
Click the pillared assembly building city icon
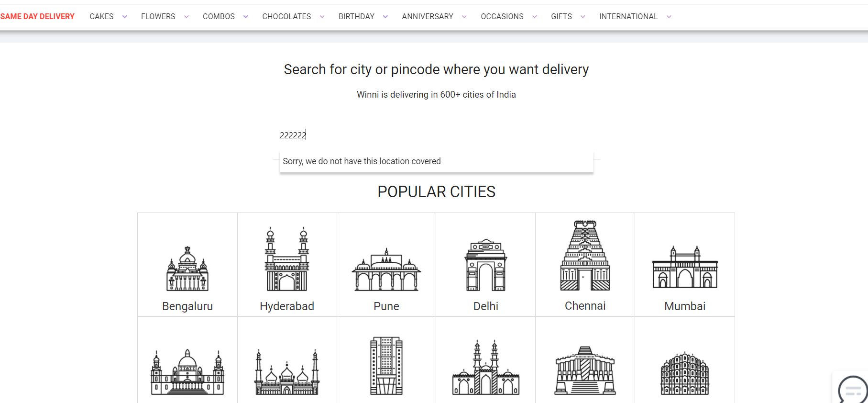click(585, 370)
